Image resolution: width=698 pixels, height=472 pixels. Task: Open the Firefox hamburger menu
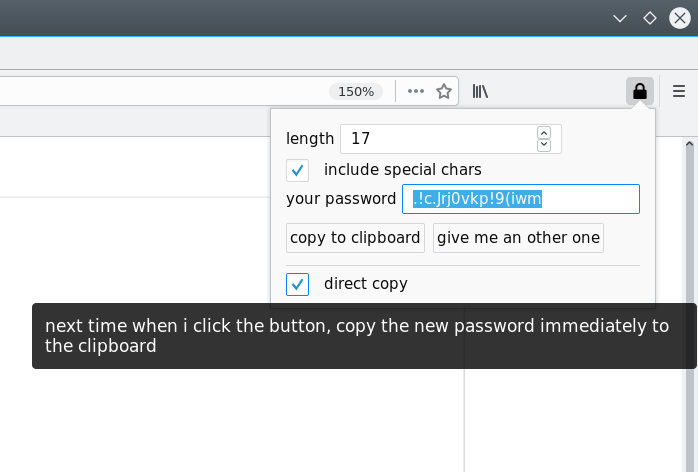pyautogui.click(x=678, y=91)
